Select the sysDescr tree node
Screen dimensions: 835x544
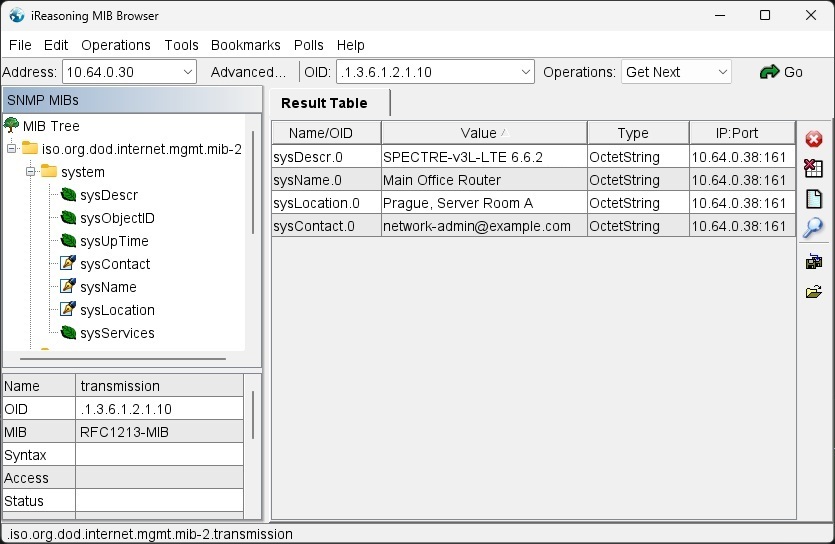(109, 195)
